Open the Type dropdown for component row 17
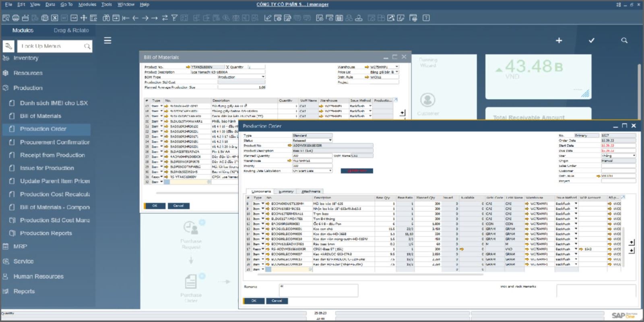644x322 pixels. point(263,249)
